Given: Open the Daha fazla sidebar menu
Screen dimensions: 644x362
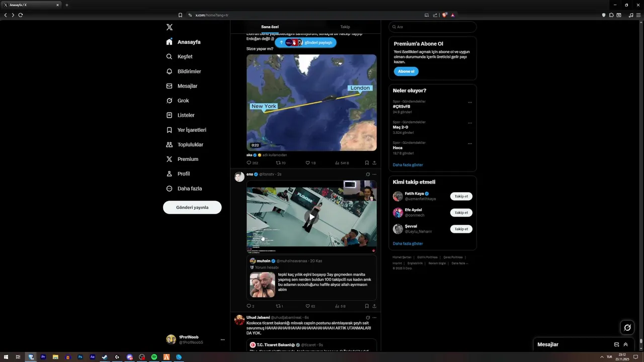Looking at the screenshot, I should pos(184,189).
